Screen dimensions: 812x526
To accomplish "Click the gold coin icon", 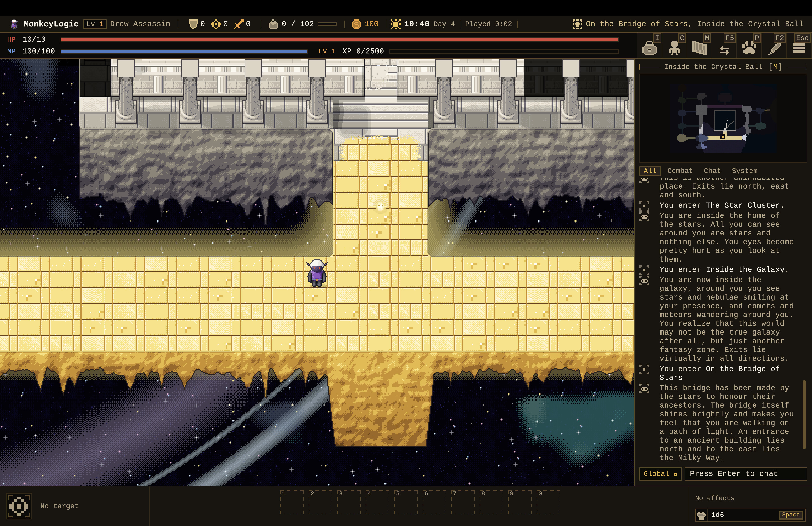I will click(356, 24).
